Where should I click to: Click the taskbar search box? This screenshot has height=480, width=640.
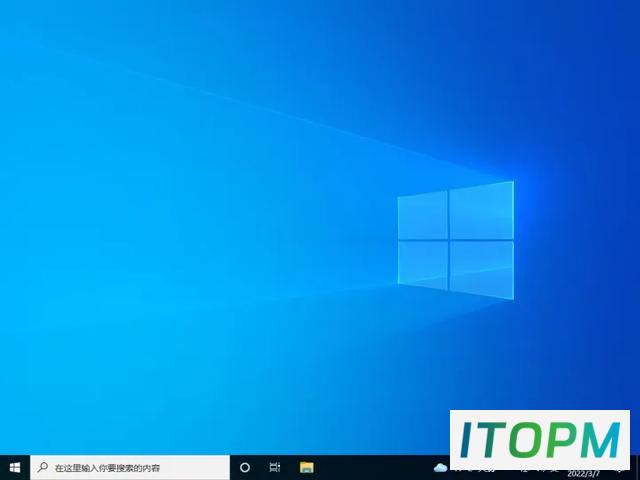(x=130, y=467)
